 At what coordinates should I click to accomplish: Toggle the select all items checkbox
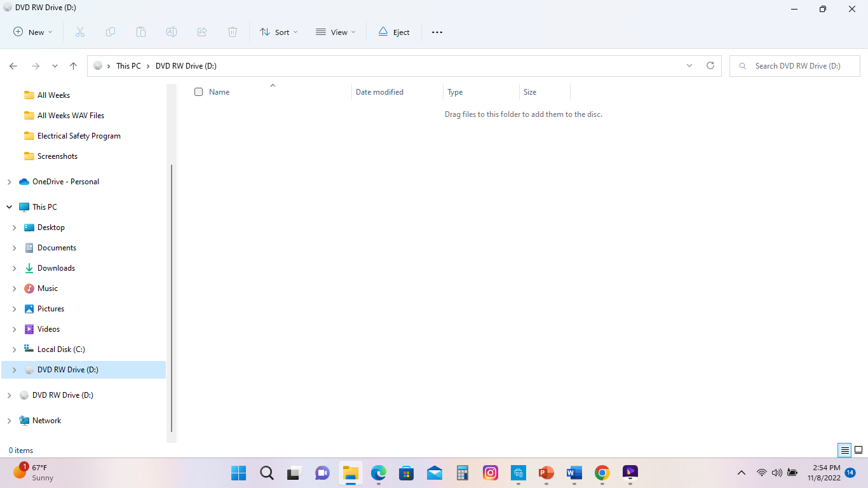pos(198,92)
